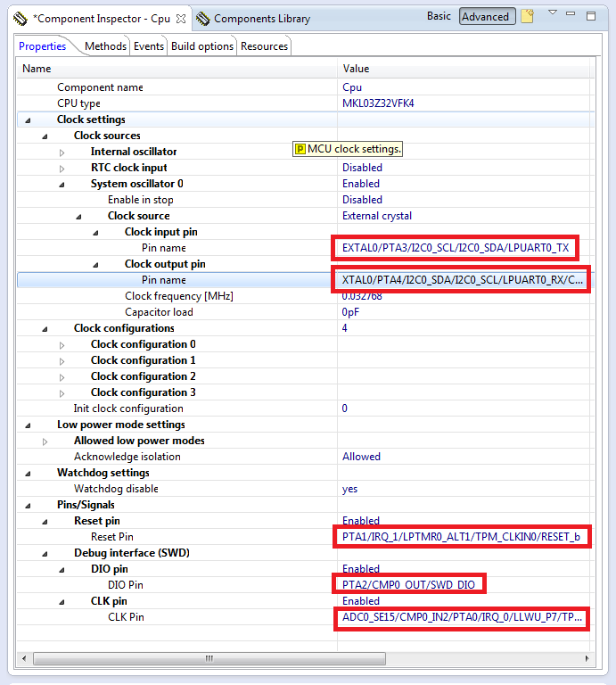
Task: Collapse the Reset pin node
Action: 45,522
